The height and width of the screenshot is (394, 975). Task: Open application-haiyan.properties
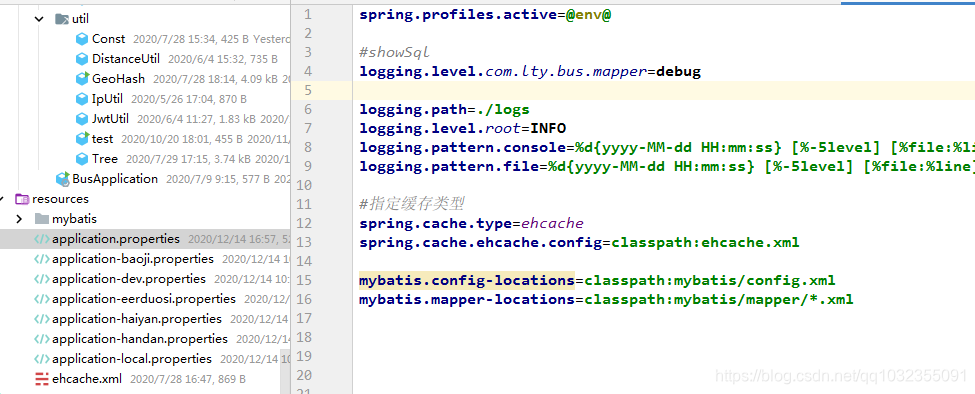click(x=137, y=319)
